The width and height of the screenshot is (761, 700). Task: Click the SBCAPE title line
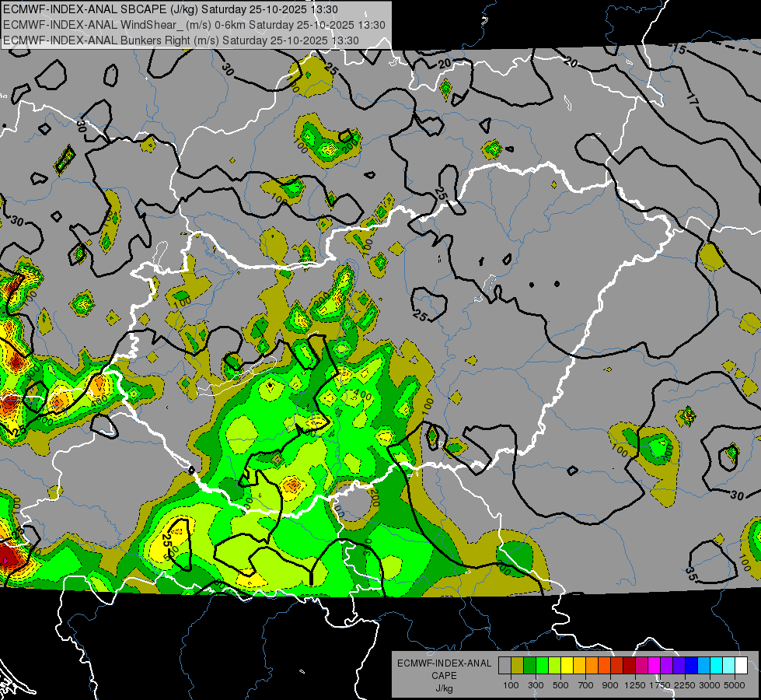170,9
